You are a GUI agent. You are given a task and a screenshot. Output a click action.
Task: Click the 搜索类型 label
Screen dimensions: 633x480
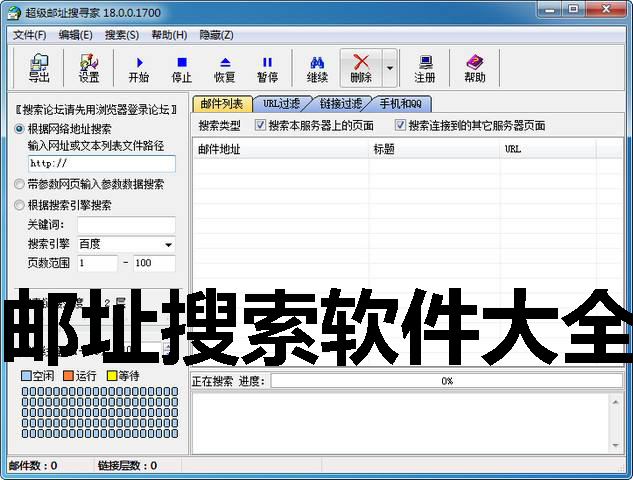point(220,126)
